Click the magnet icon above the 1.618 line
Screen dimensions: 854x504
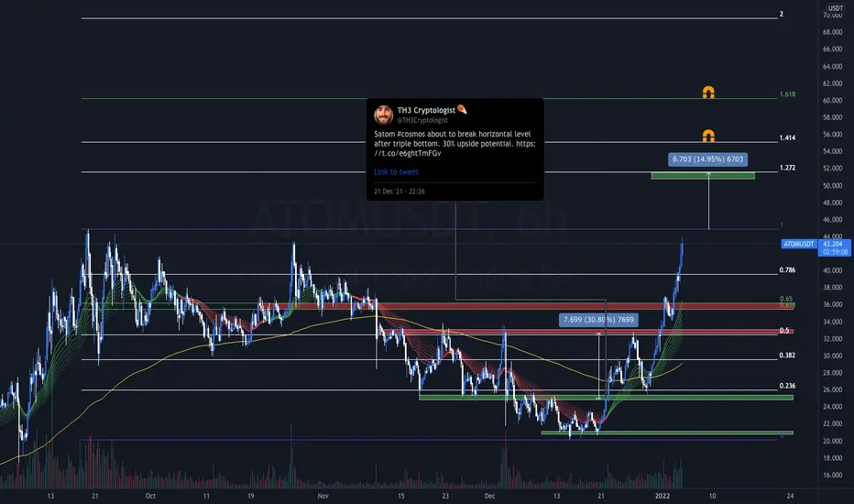(708, 92)
